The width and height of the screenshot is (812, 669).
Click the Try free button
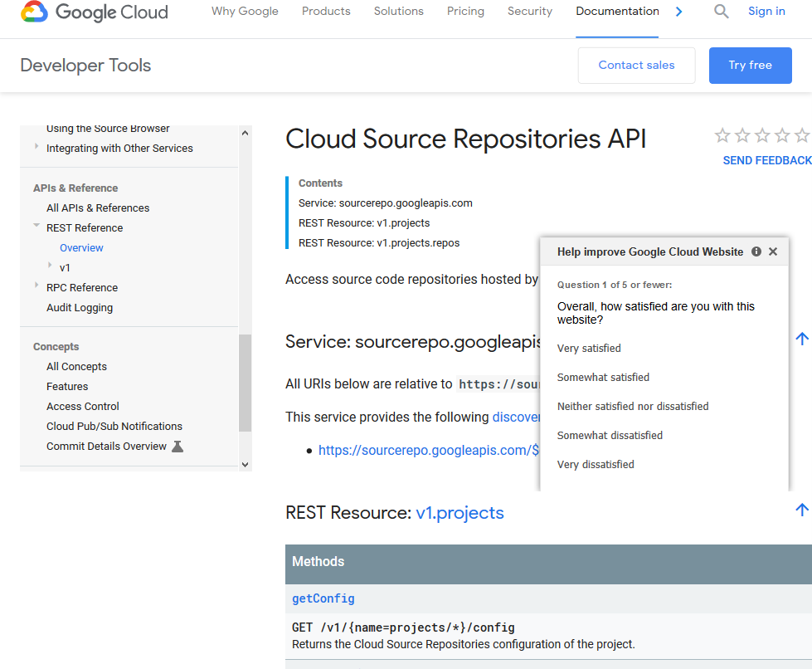click(x=750, y=66)
